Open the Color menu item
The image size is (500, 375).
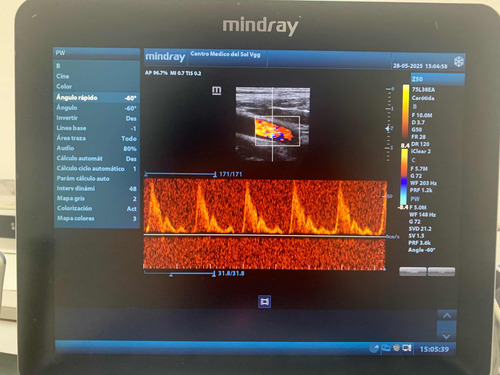[96, 86]
